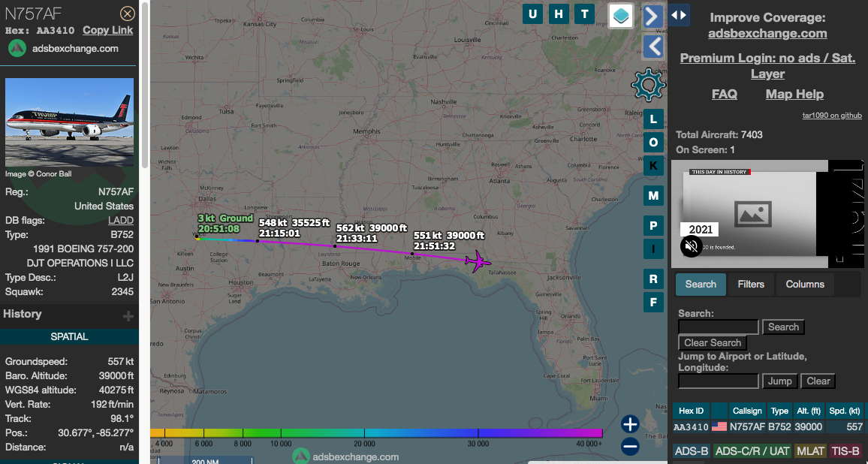Viewport: 868px width, 464px height.
Task: Toggle the P map button
Action: point(653,225)
